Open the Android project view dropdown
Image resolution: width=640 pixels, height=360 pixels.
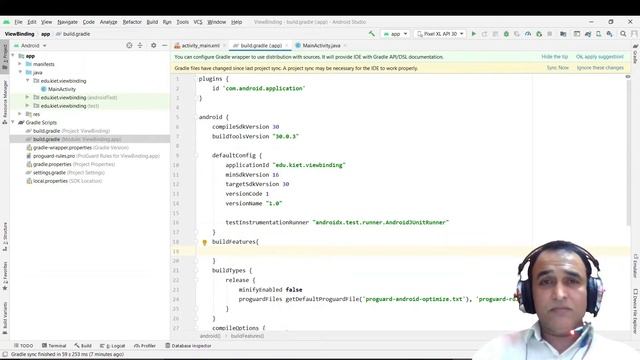pos(30,45)
